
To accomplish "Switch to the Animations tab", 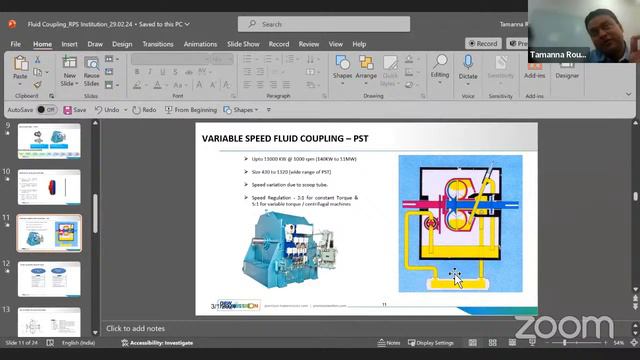I will [x=200, y=44].
